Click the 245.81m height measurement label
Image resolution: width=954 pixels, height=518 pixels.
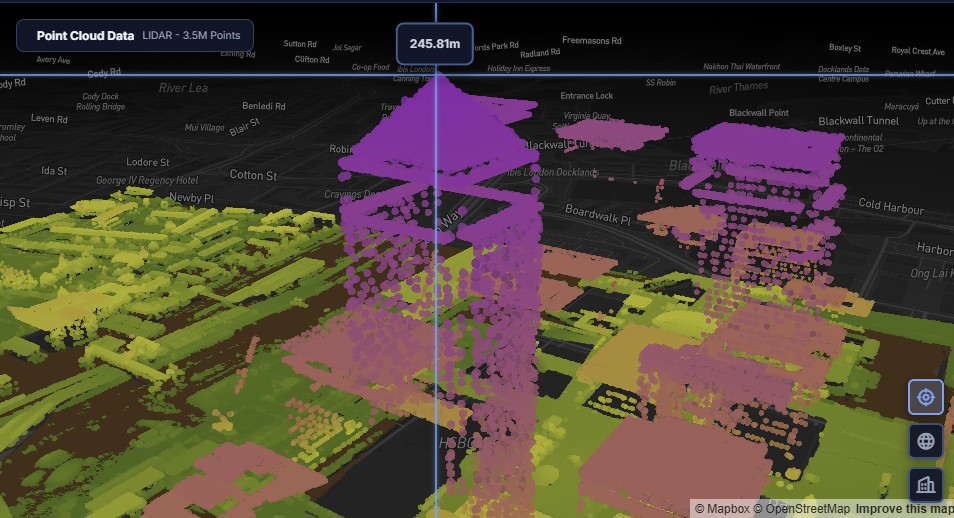[x=434, y=44]
